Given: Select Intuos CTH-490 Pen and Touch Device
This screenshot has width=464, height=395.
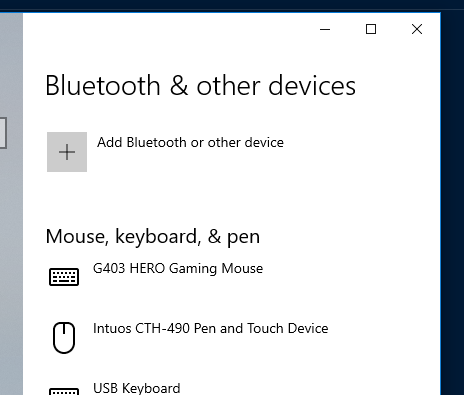Looking at the screenshot, I should [x=211, y=329].
